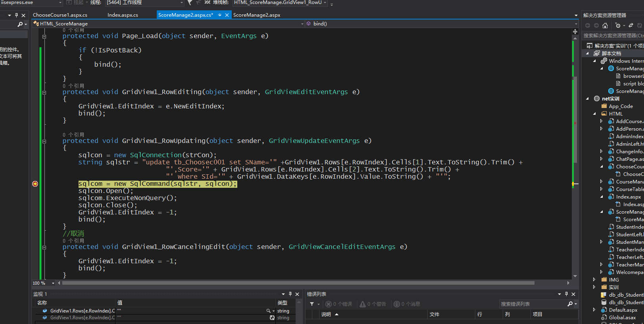The width and height of the screenshot is (644, 324).
Task: Toggle the 0 errors filter button
Action: click(339, 304)
